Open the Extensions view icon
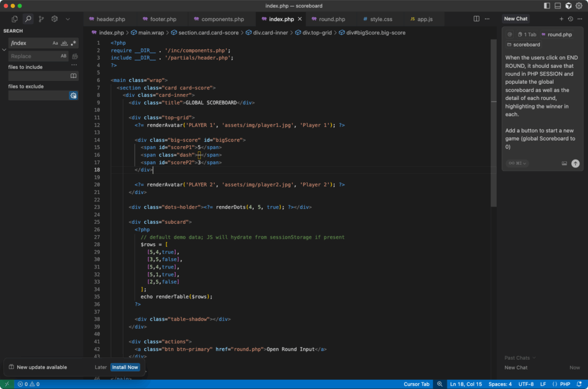The image size is (588, 389). [x=55, y=19]
